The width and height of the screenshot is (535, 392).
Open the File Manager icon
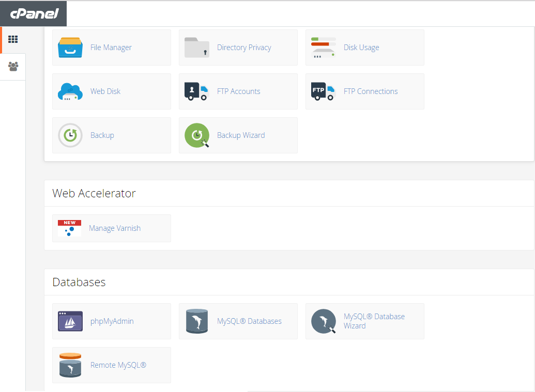click(70, 47)
